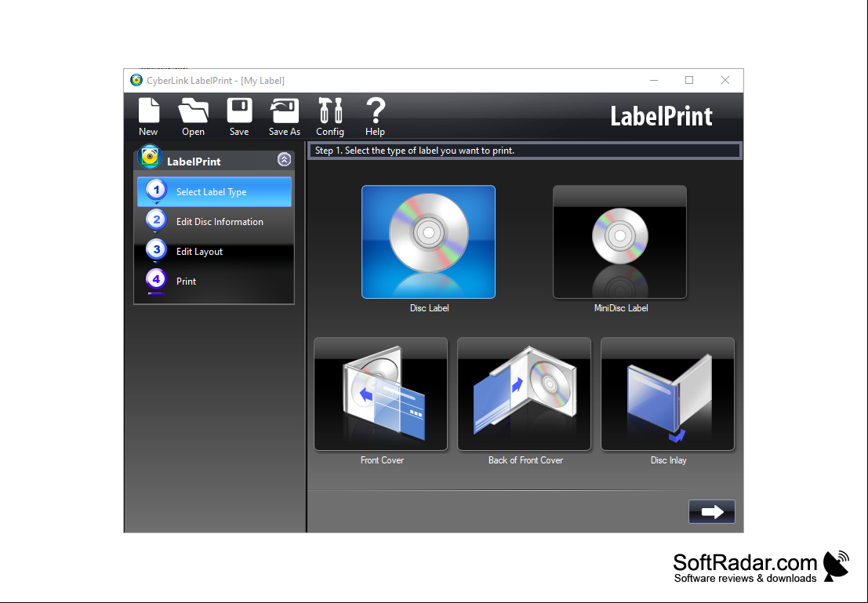The width and height of the screenshot is (868, 603).
Task: Choose the Front Cover thumbnail
Action: (381, 394)
